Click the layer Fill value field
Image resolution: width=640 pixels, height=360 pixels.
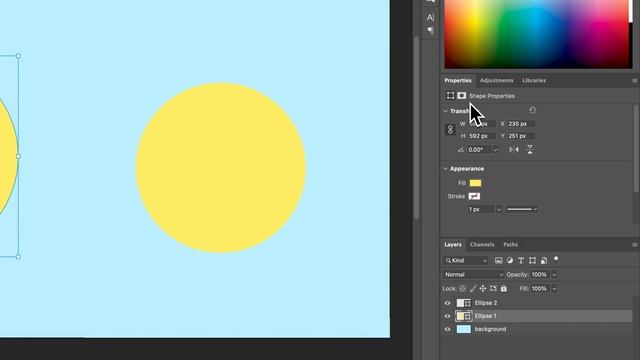point(540,289)
